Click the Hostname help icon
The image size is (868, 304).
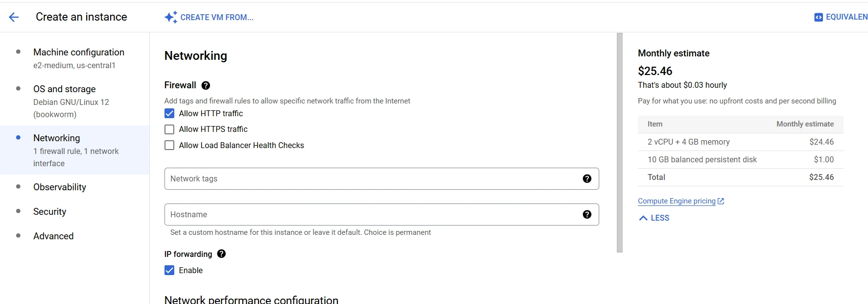[587, 215]
